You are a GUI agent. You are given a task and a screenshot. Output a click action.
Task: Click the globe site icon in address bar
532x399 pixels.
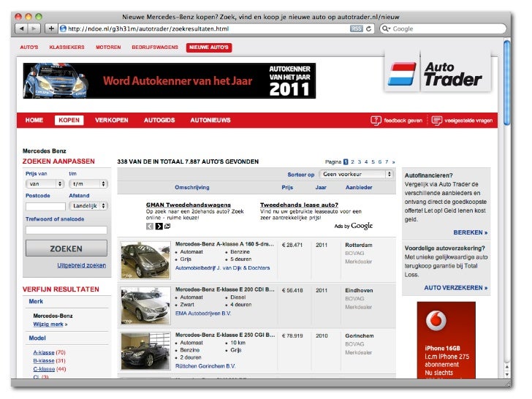click(63, 28)
